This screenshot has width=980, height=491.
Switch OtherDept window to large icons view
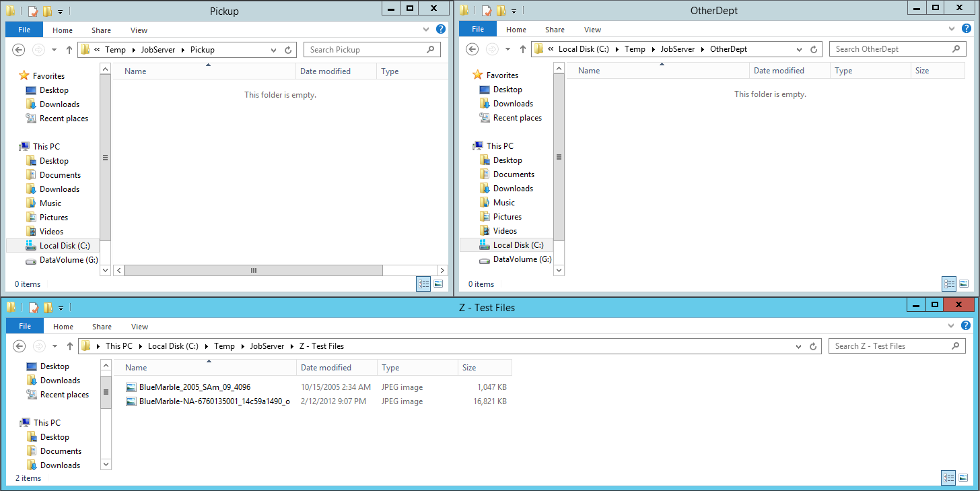964,284
